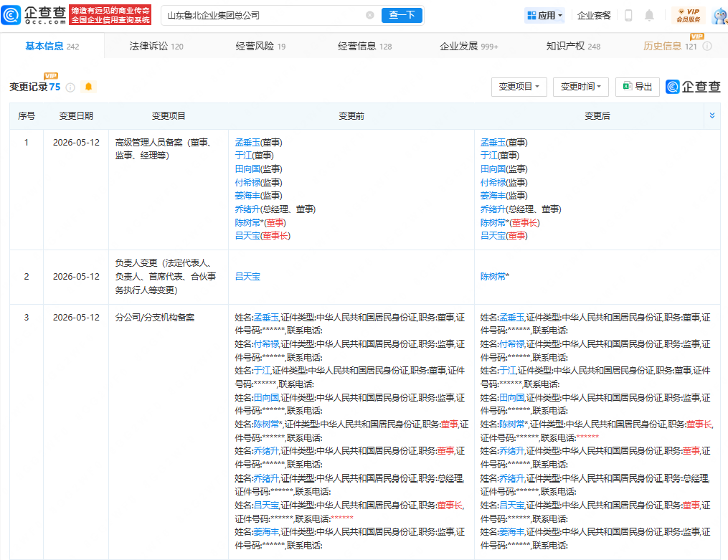The width and height of the screenshot is (728, 560).
Task: Open the 企业套餐 menu item
Action: (x=594, y=15)
